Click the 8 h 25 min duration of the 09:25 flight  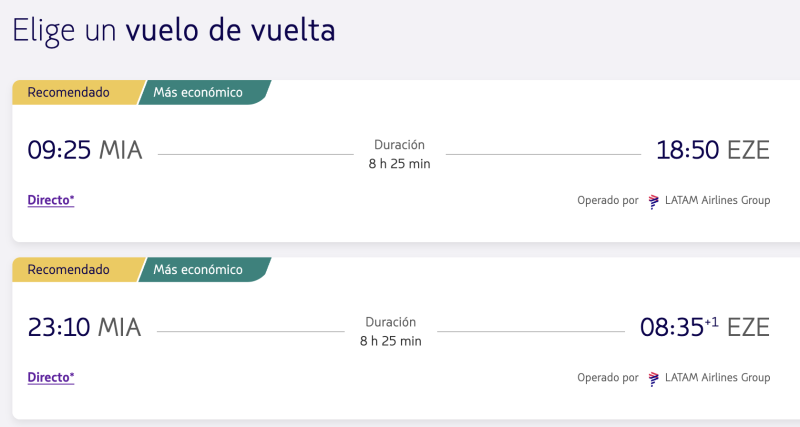(399, 164)
